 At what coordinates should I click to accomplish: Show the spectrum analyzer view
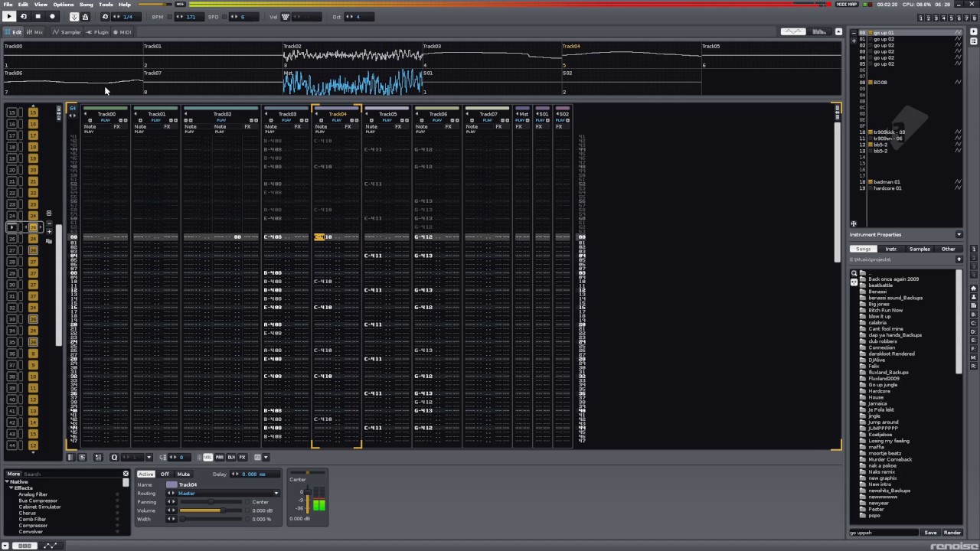819,31
